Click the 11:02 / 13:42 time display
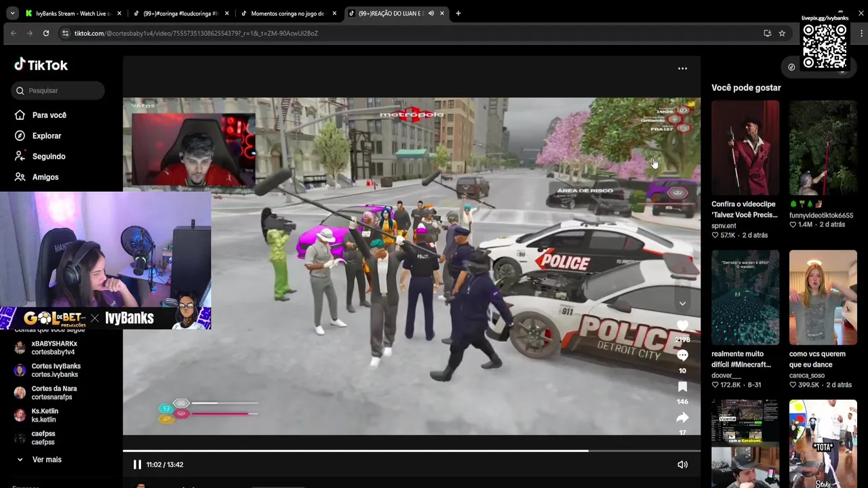Screen dimensions: 868x488 point(165,464)
